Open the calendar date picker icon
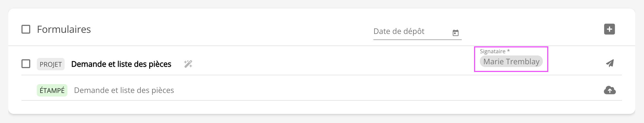The height and width of the screenshot is (123, 644). [x=455, y=33]
